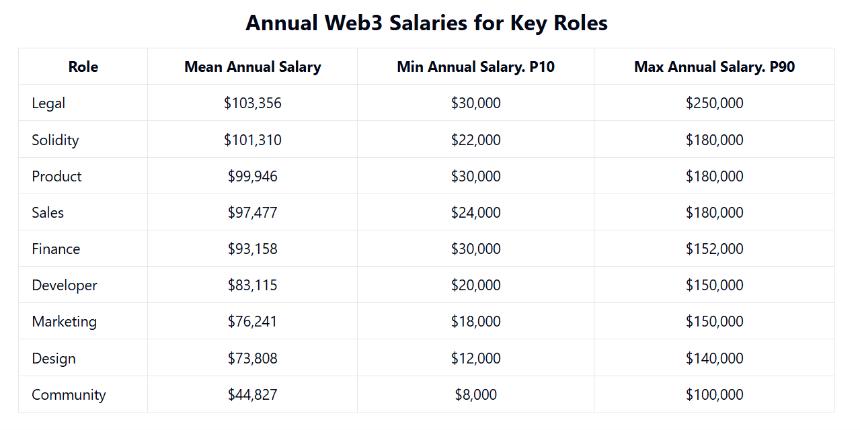Select the Developer role cell
The image size is (860, 430).
64,285
